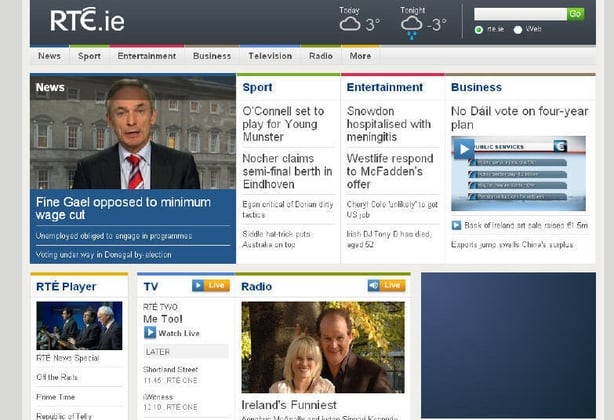Open Voting under way in Donegal by-election

(x=103, y=255)
